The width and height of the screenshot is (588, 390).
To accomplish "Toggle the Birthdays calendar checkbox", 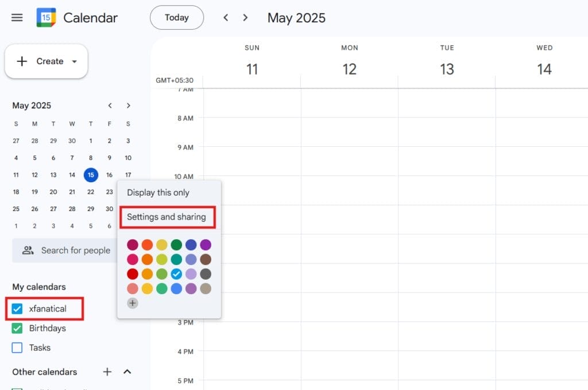I will tap(17, 328).
